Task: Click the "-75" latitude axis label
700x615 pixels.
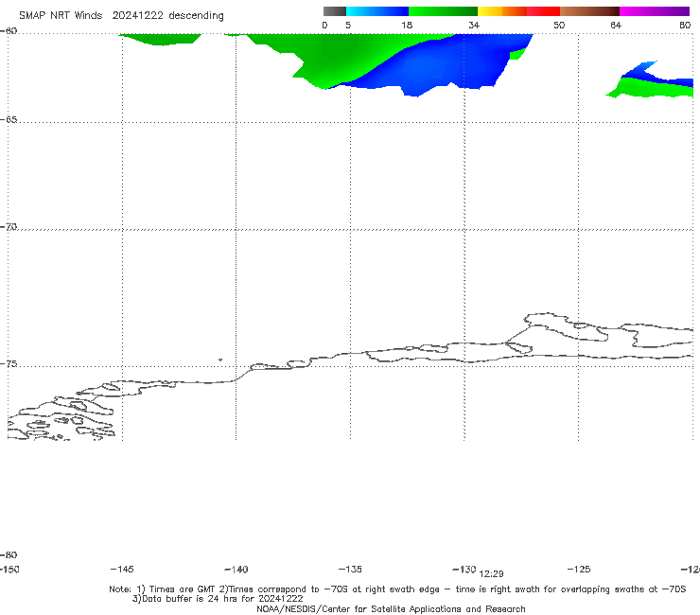Action: point(9,364)
